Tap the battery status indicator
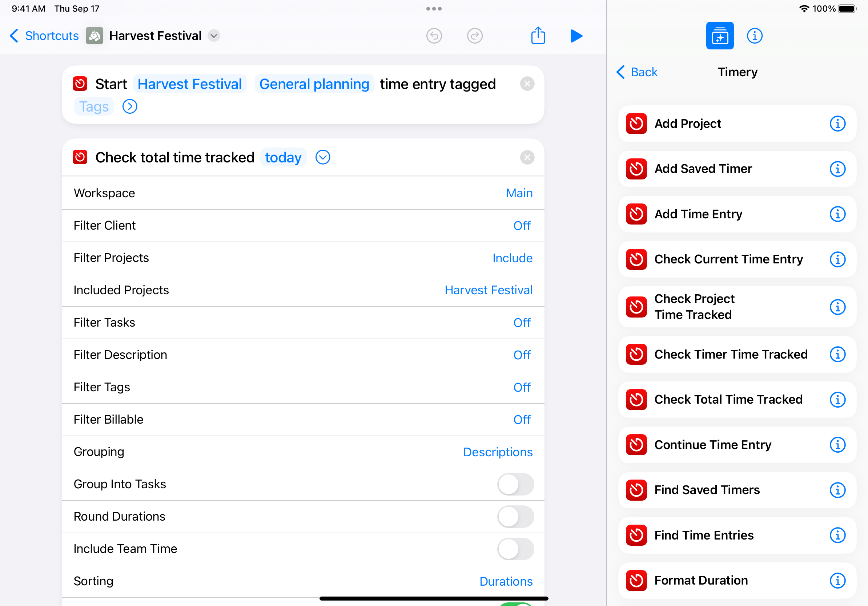This screenshot has width=868, height=606. [x=847, y=9]
